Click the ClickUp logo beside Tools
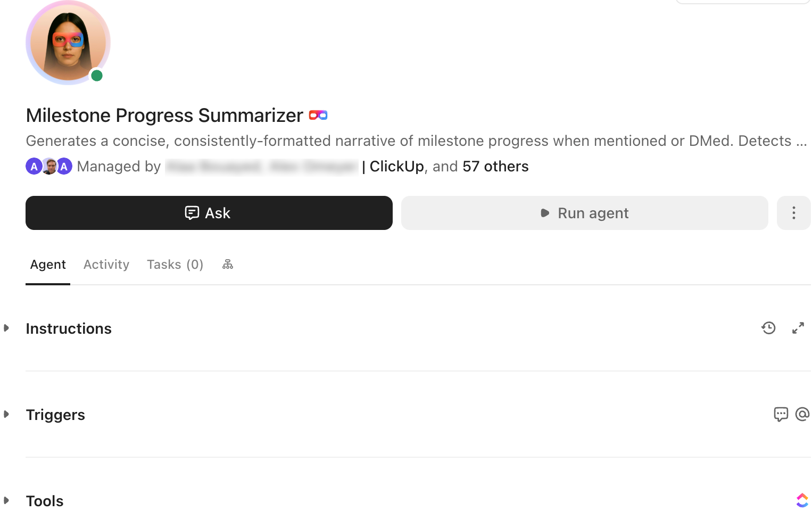 point(802,500)
